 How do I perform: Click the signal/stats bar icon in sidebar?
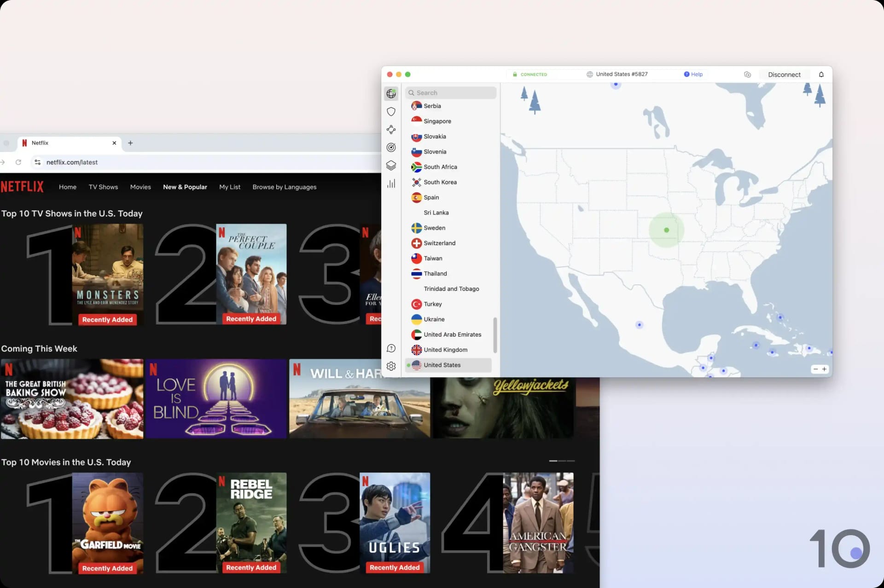click(x=391, y=183)
